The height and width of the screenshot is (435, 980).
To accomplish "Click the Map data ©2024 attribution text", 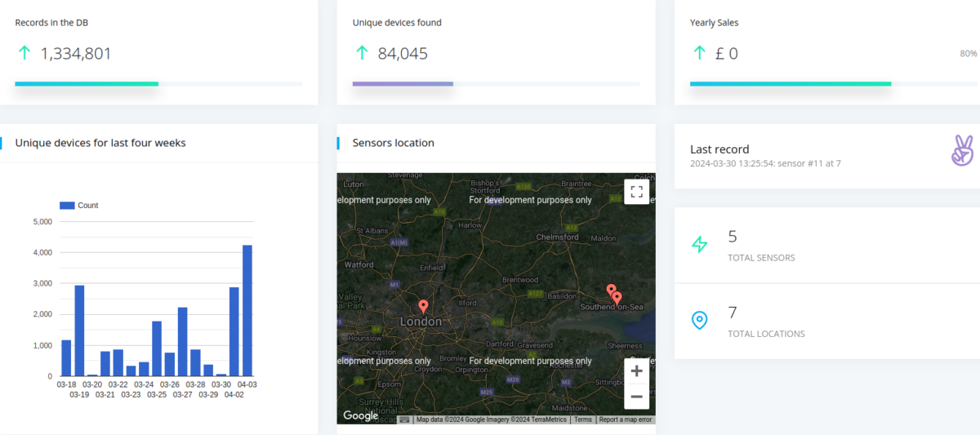I will coord(492,419).
